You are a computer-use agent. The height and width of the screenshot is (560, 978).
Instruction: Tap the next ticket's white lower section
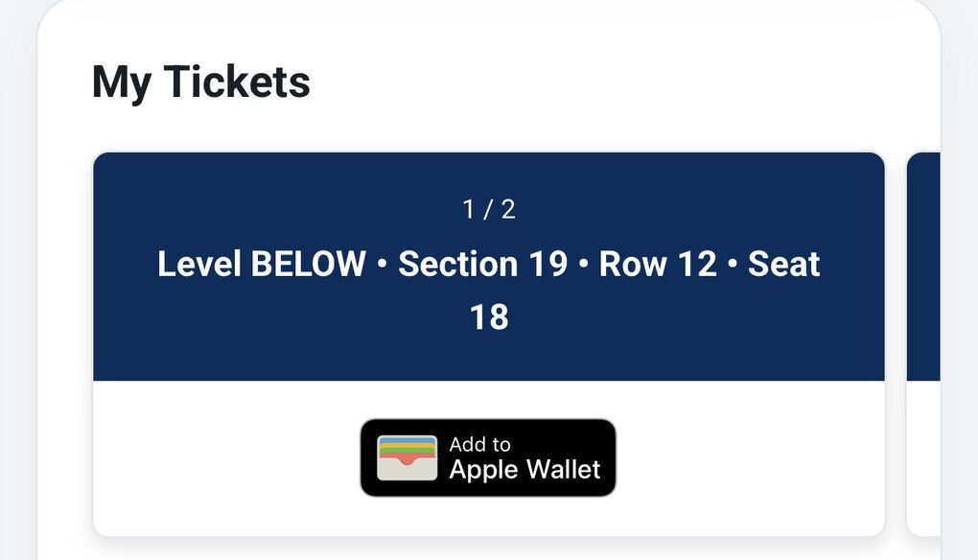[922, 457]
